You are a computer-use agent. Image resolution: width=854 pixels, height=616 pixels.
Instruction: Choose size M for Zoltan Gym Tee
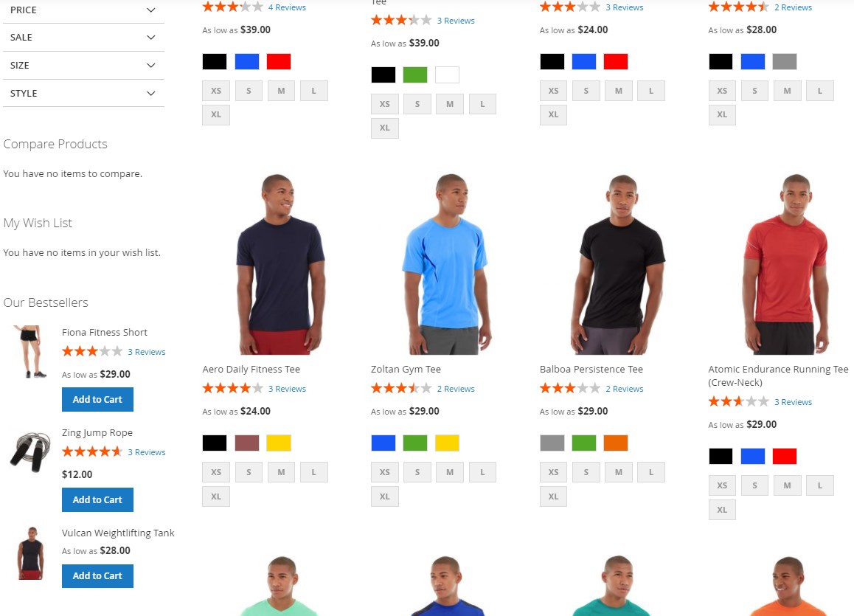coord(450,472)
